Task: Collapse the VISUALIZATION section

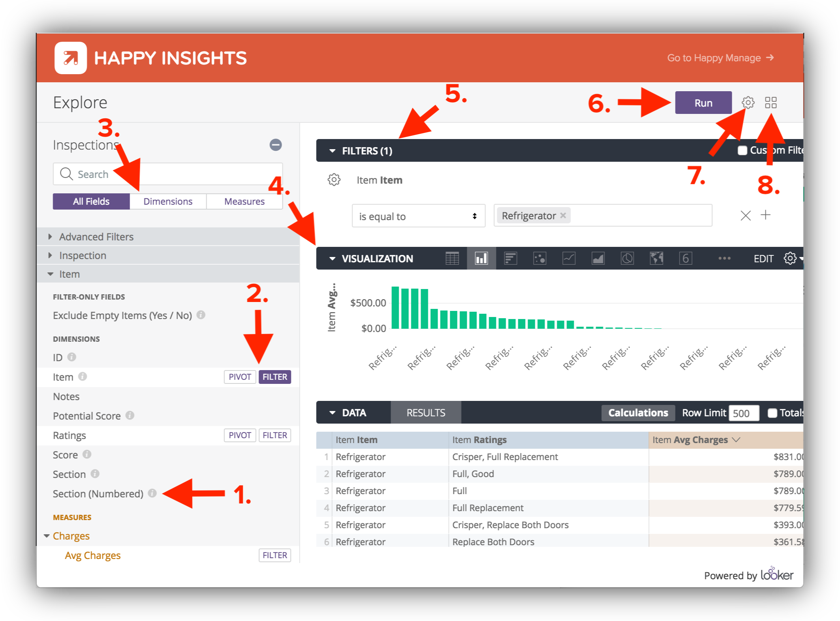Action: point(333,258)
